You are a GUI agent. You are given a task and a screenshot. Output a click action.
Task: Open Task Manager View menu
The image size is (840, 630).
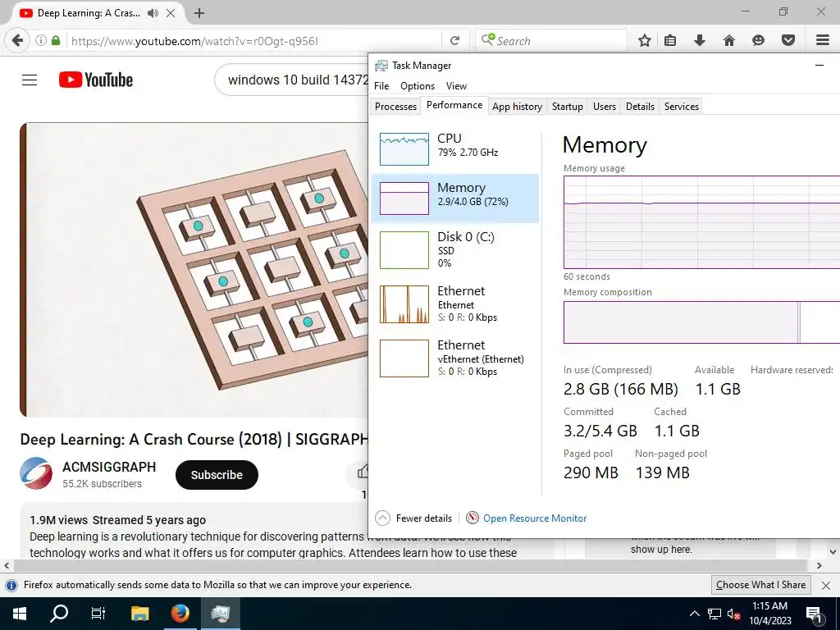click(x=456, y=85)
